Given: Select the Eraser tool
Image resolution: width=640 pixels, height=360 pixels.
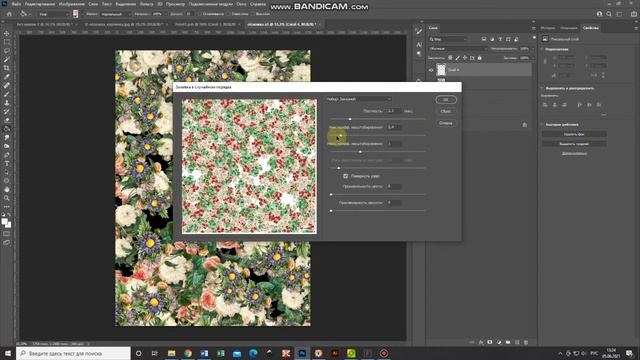Looking at the screenshot, I should pos(7,120).
